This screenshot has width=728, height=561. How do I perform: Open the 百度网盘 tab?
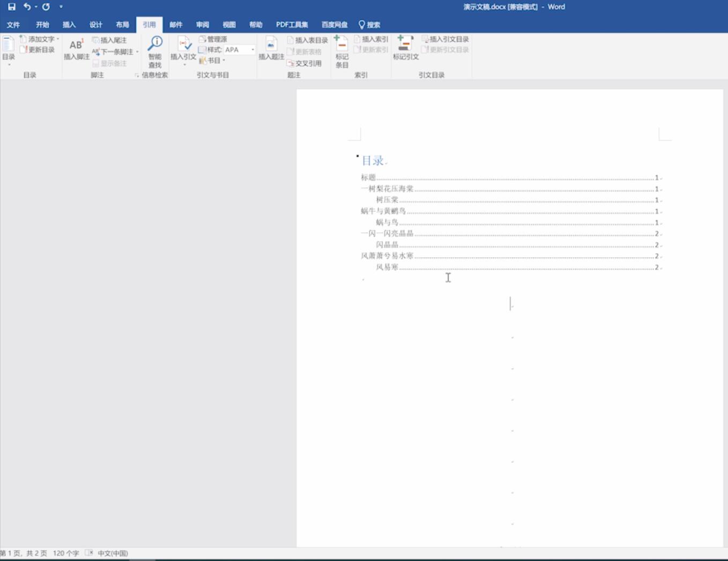[335, 25]
